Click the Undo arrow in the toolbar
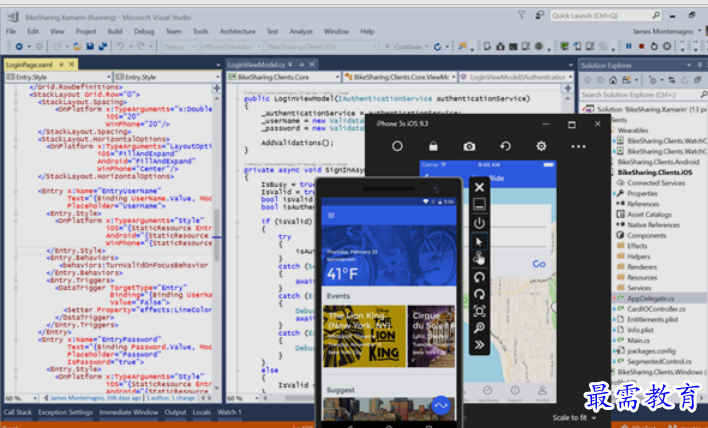Viewport: 708px width, 428px height. pos(121,47)
